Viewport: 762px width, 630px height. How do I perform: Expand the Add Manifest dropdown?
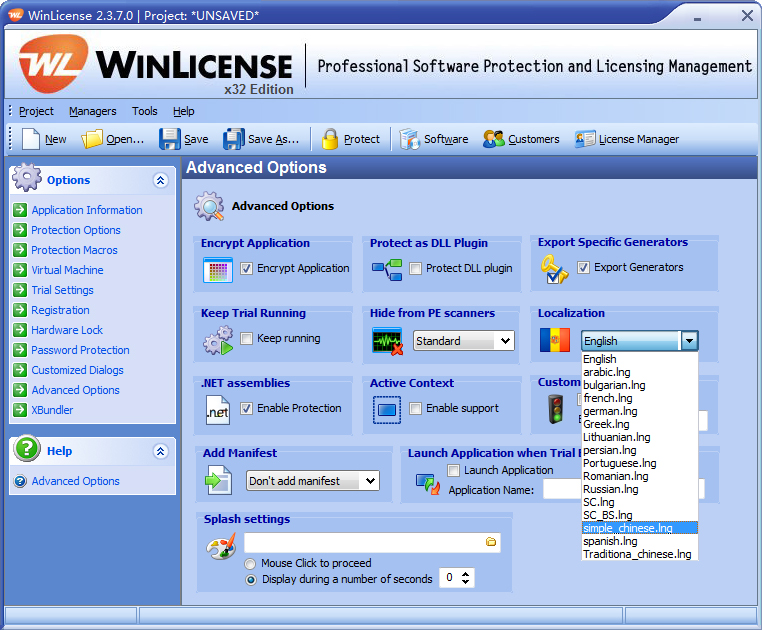[x=370, y=481]
